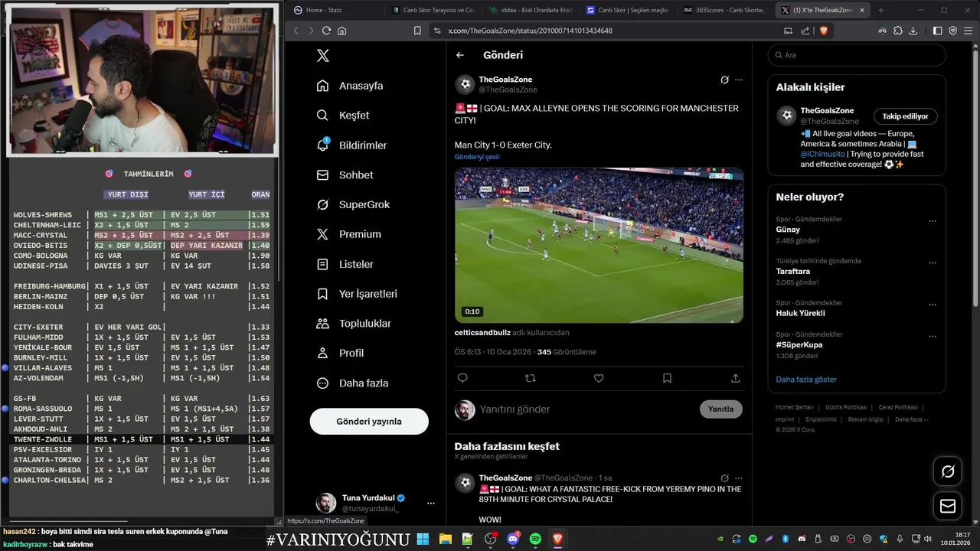Switch to 365Scores tab
This screenshot has width=980, height=551.
724,10
